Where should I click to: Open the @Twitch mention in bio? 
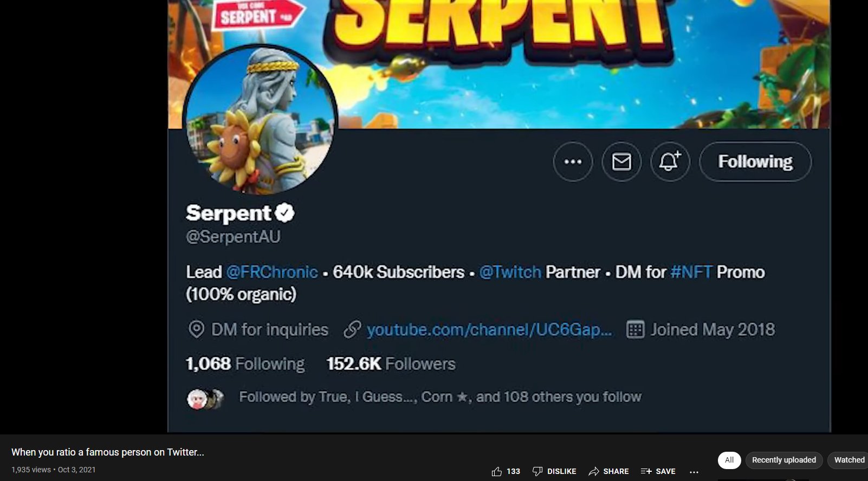pos(510,272)
